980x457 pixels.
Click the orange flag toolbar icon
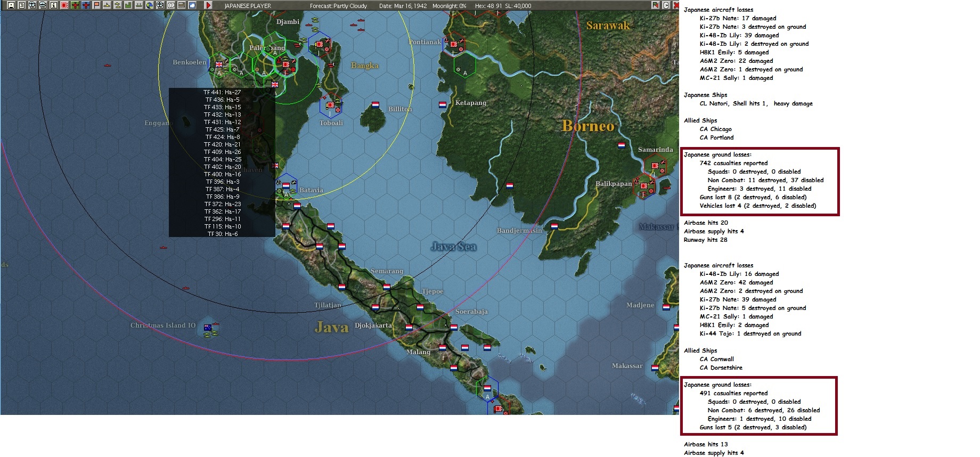coord(96,5)
